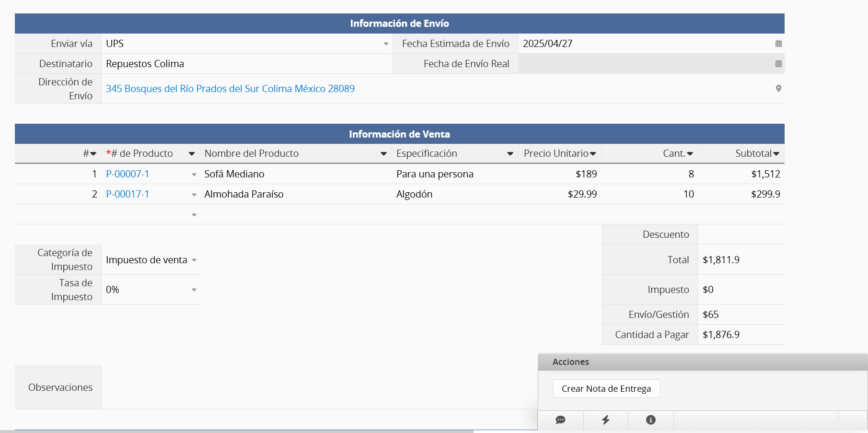This screenshot has width=868, height=433.
Task: Open the calendar for Fecha Estimada de Envío
Action: tap(778, 44)
